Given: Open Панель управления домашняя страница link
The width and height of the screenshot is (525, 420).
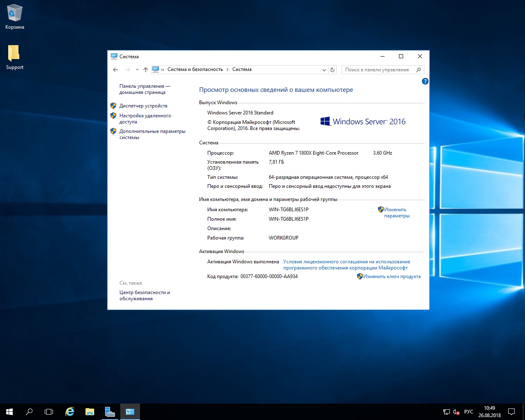Looking at the screenshot, I should pos(145,89).
